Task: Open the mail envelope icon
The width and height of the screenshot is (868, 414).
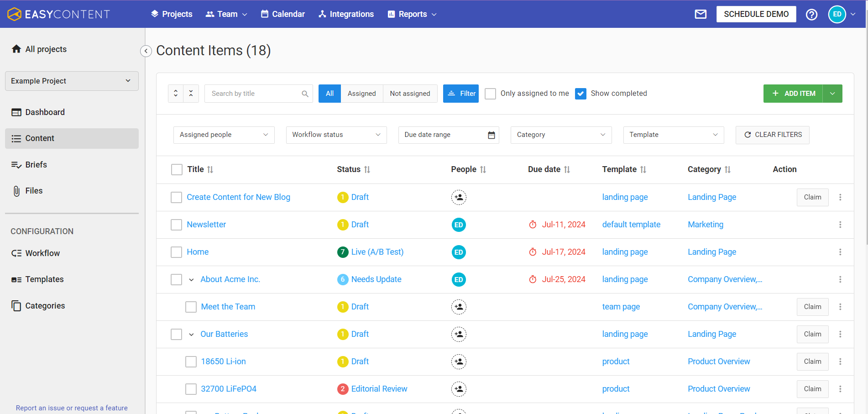Action: coord(701,14)
